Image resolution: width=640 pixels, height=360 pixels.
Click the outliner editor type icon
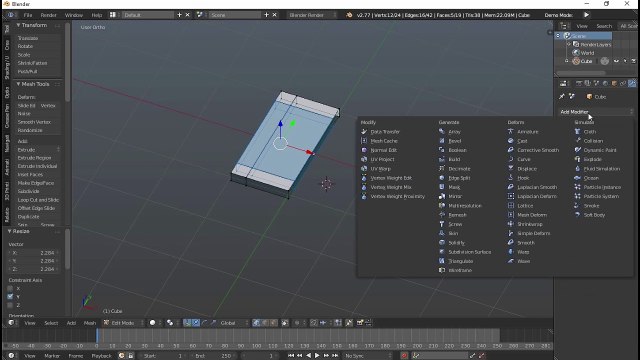coord(563,26)
